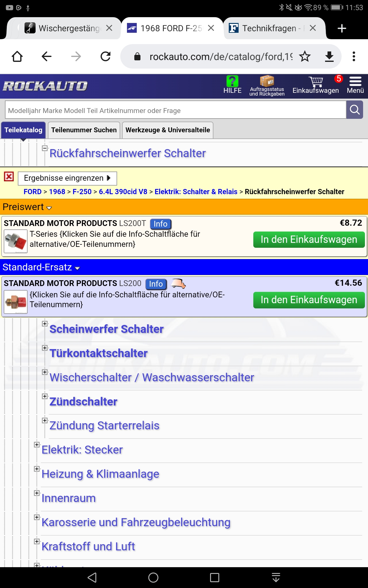Click FORD breadcrumb link

33,192
